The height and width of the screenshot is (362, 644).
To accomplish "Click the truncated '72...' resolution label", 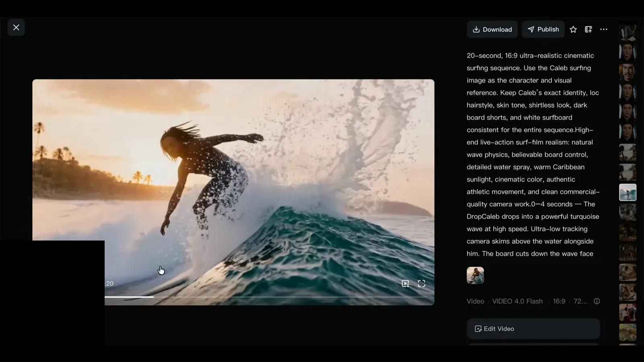I will point(580,301).
